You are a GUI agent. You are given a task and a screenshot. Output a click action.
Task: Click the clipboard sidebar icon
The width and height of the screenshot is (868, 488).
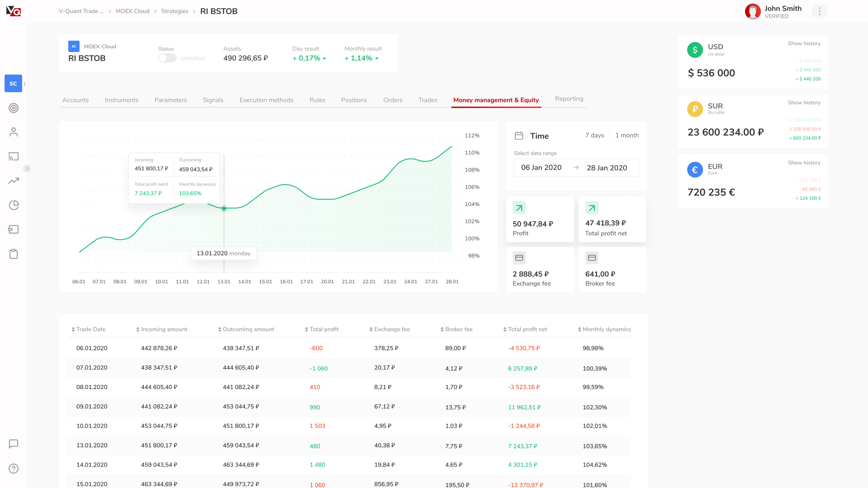click(14, 254)
